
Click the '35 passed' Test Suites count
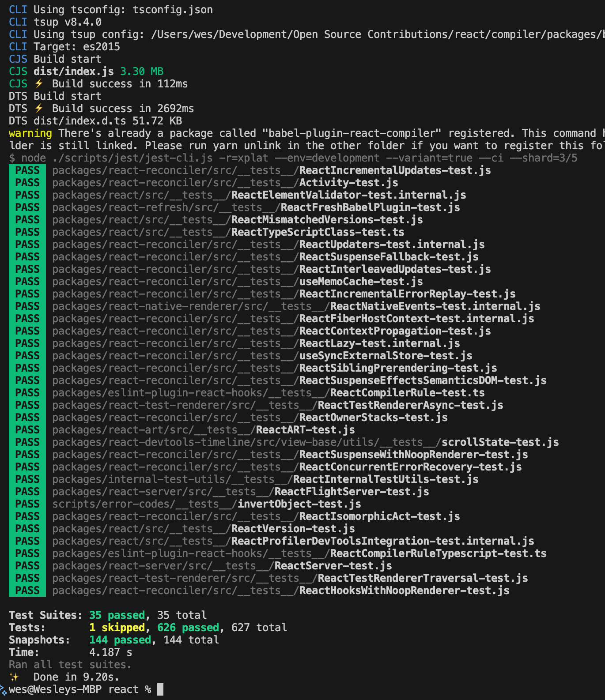pyautogui.click(x=117, y=615)
